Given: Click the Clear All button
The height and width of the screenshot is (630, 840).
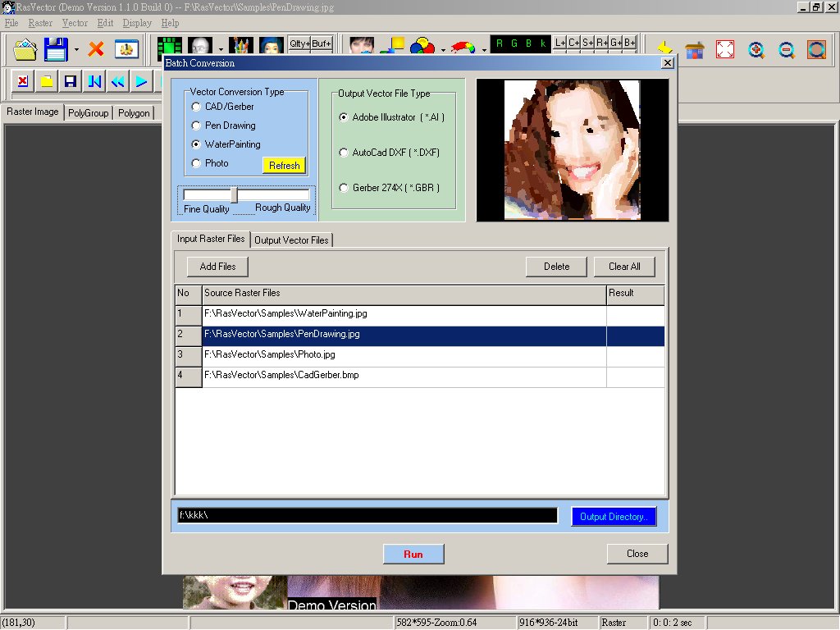Looking at the screenshot, I should [x=624, y=267].
